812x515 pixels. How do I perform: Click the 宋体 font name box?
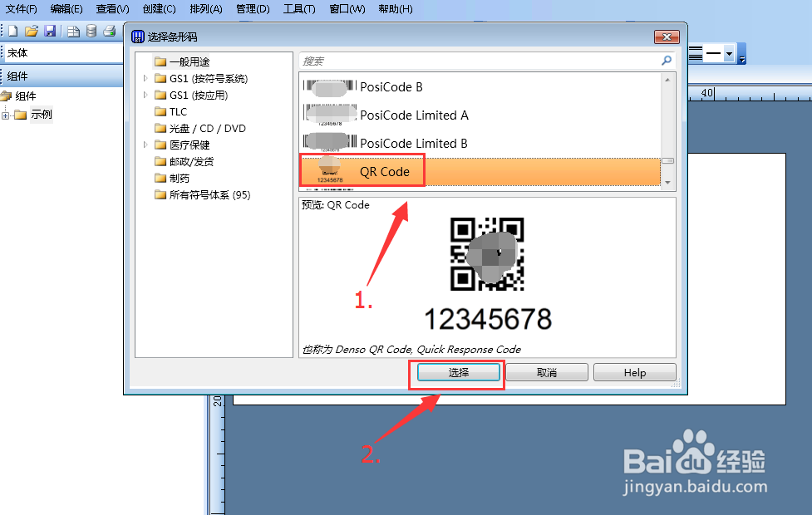[63, 53]
